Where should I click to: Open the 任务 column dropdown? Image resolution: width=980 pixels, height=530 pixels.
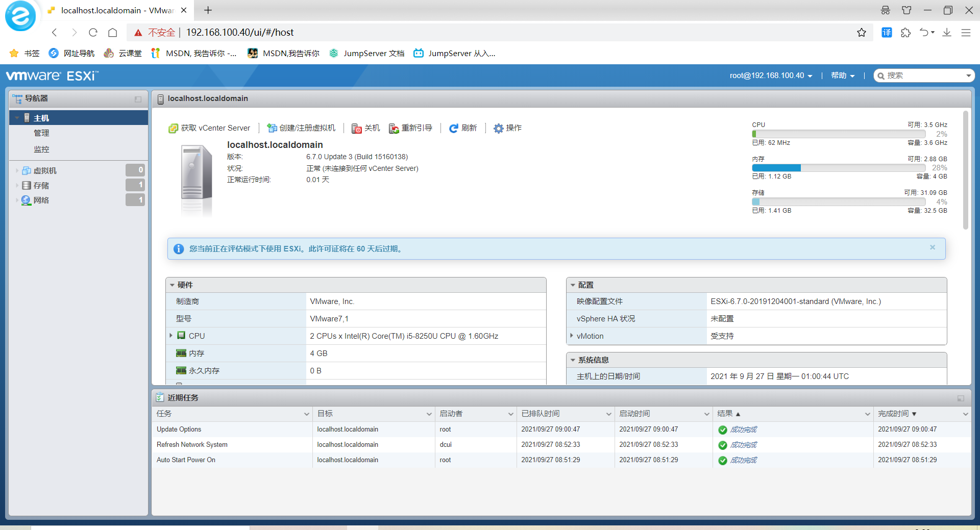pos(306,414)
